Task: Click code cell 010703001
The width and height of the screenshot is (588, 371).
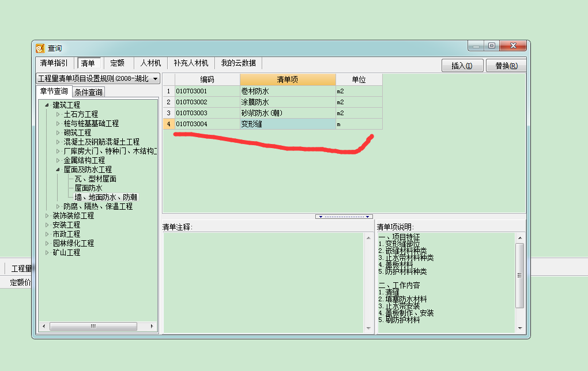Action: pyautogui.click(x=207, y=91)
